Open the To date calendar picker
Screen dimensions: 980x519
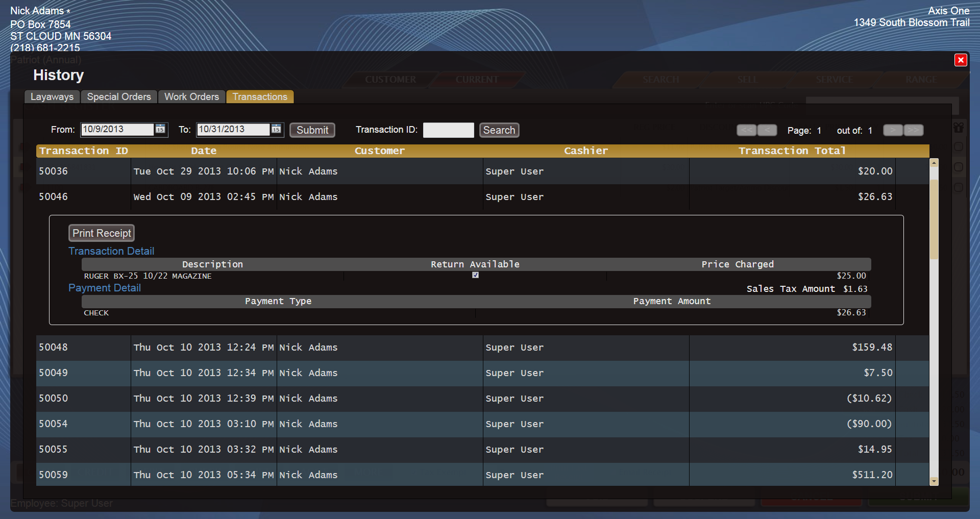276,130
